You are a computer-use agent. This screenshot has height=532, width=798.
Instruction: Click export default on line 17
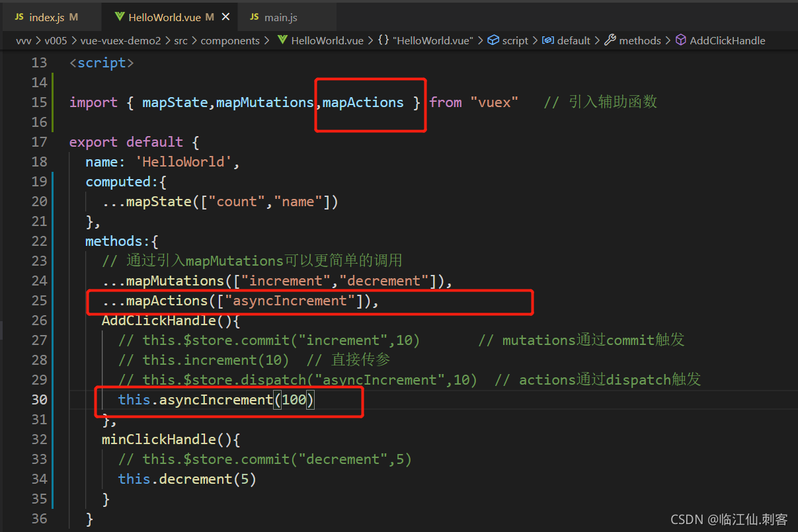click(126, 142)
